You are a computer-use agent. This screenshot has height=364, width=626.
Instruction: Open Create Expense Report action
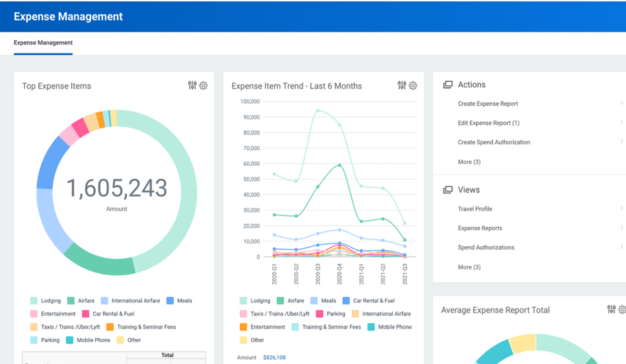tap(488, 104)
